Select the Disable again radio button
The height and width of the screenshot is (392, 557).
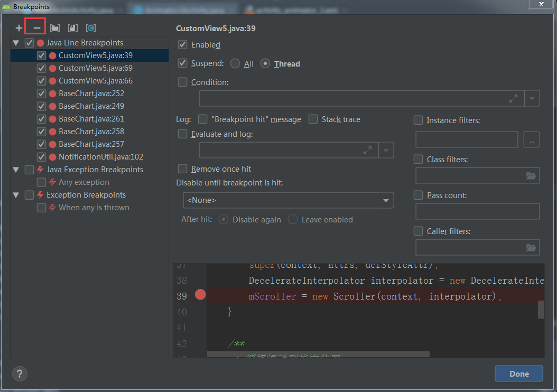[x=223, y=219]
